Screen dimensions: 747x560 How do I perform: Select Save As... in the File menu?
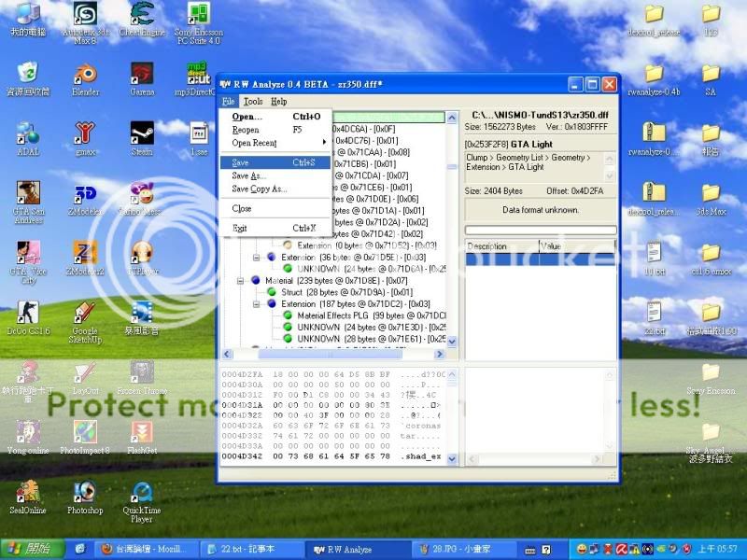[x=248, y=175]
